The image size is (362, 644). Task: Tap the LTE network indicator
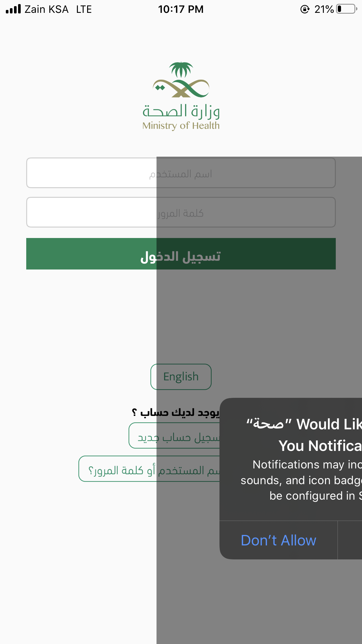point(84,9)
